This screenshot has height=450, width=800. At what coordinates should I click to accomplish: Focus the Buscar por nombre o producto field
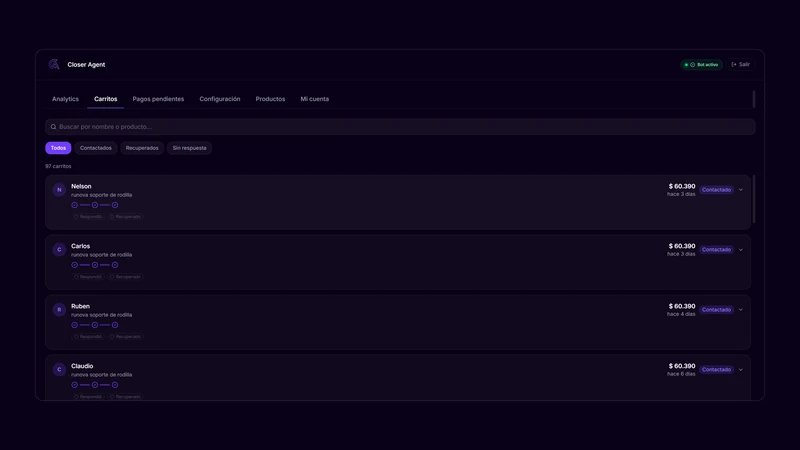(400, 127)
